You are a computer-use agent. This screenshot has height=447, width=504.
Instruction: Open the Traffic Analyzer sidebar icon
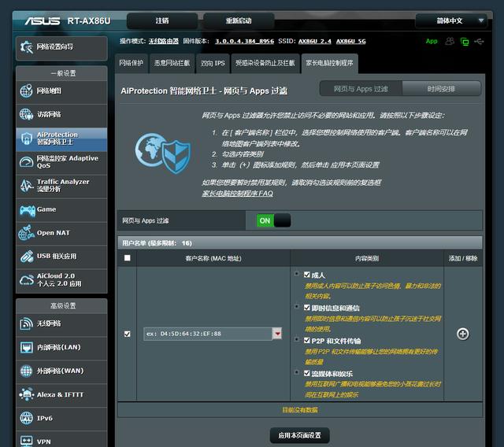26,186
